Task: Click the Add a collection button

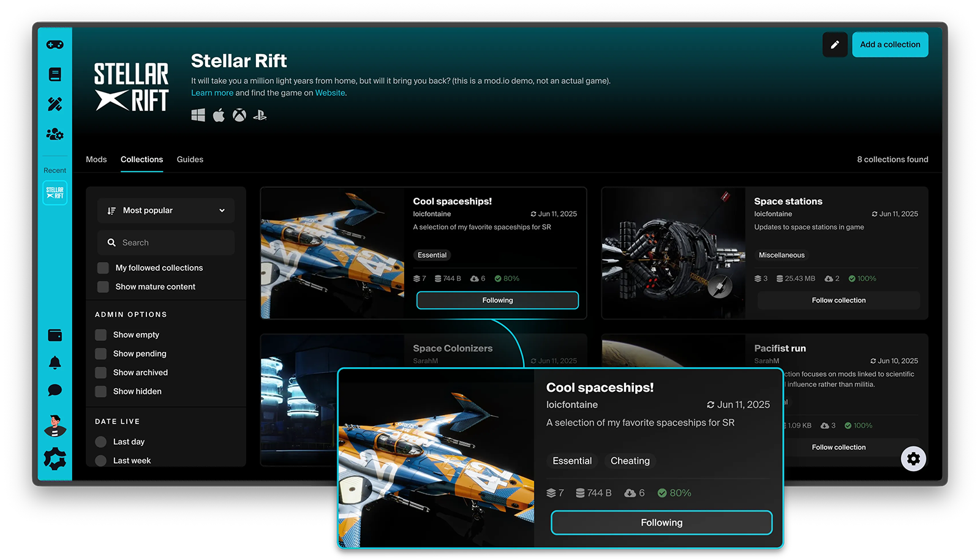Action: coord(889,44)
